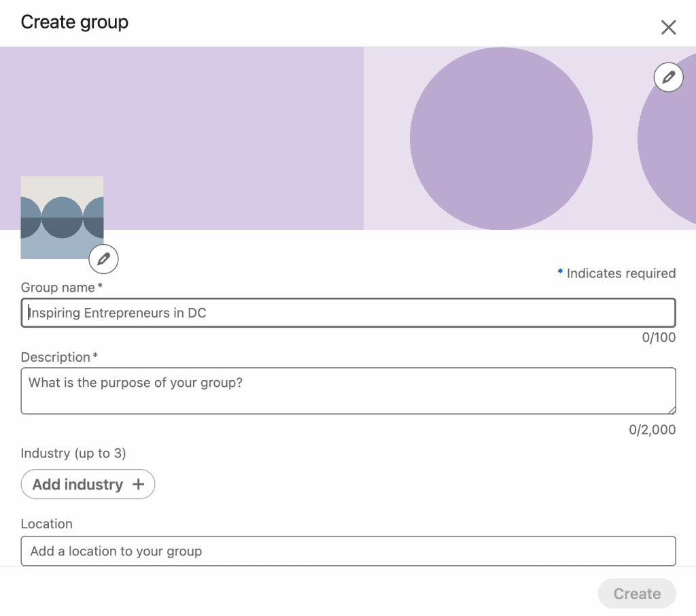Click the 'Create group' heading
Image resolution: width=696 pixels, height=616 pixels.
point(74,22)
